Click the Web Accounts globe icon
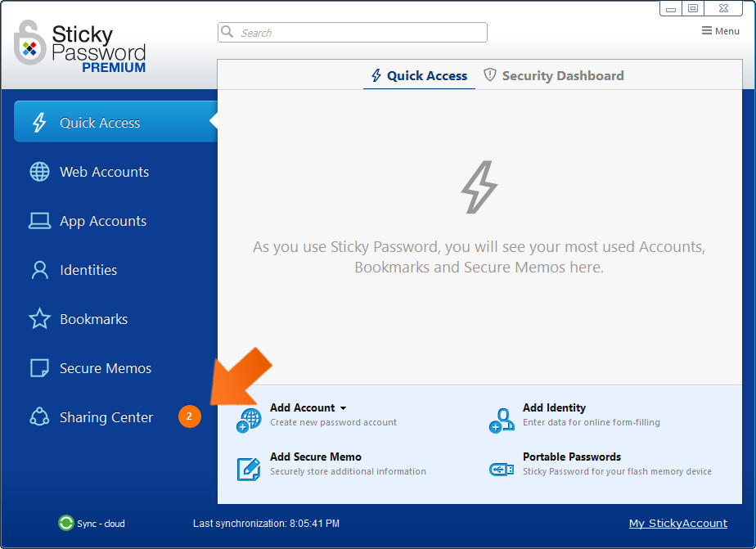 (x=39, y=172)
